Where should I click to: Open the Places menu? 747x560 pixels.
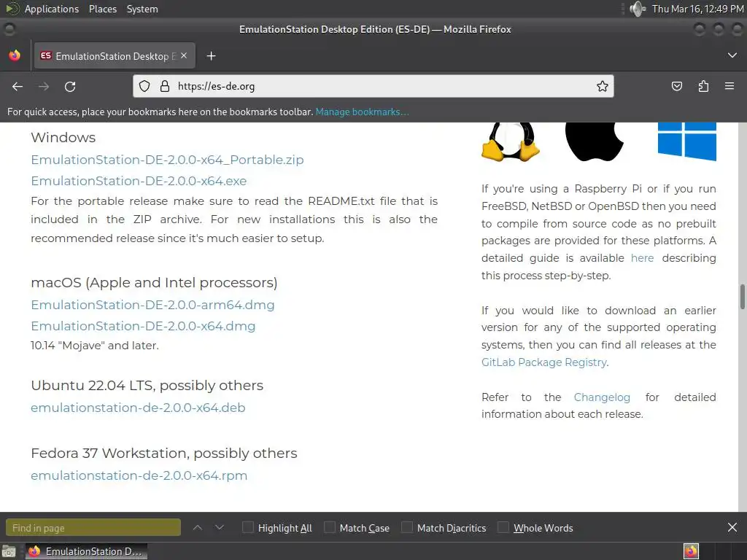tap(102, 9)
